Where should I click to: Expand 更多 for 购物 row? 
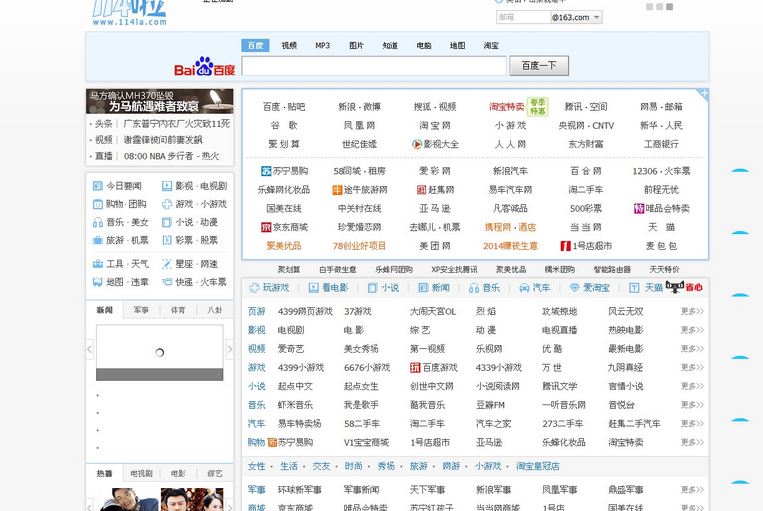pos(692,442)
